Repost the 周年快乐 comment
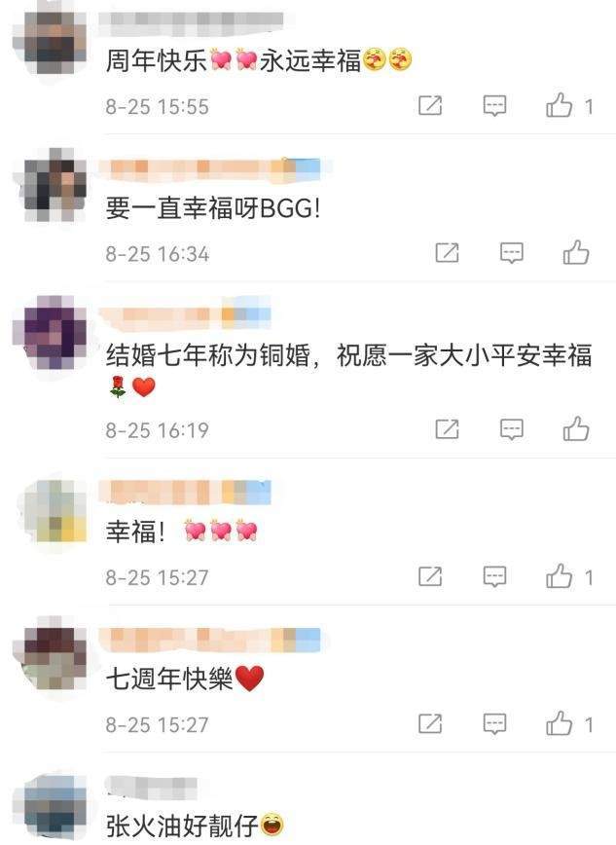 430,105
